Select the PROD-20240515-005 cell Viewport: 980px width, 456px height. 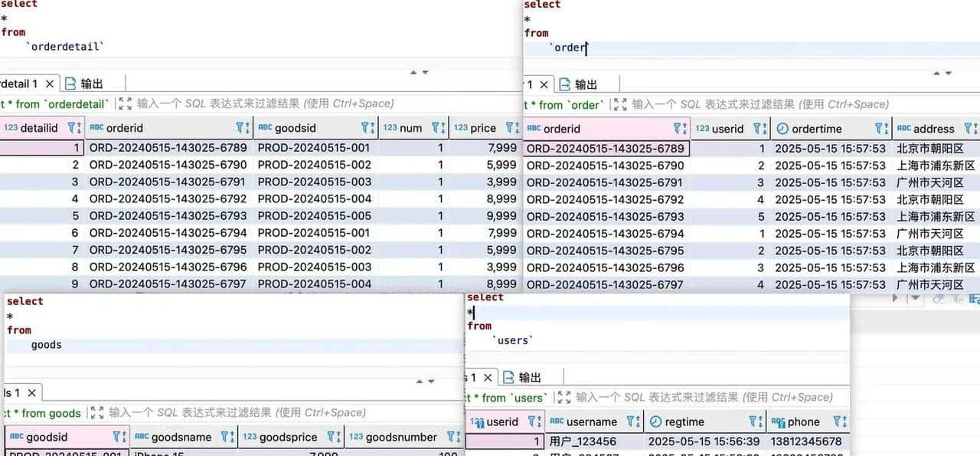314,216
